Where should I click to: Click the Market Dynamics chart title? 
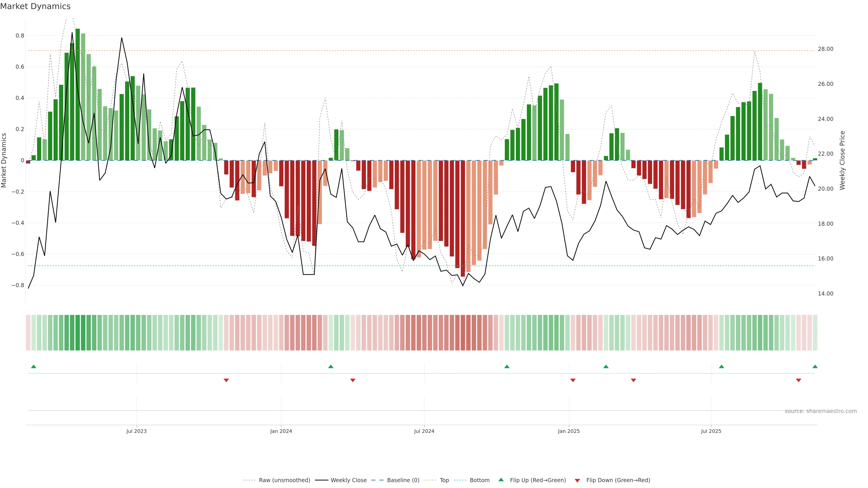pyautogui.click(x=35, y=6)
